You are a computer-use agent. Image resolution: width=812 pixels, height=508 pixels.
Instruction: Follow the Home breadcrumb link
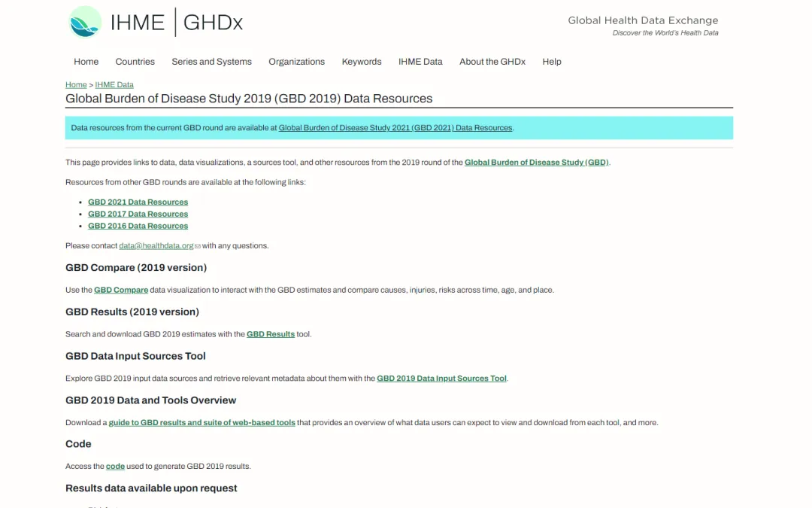click(76, 84)
